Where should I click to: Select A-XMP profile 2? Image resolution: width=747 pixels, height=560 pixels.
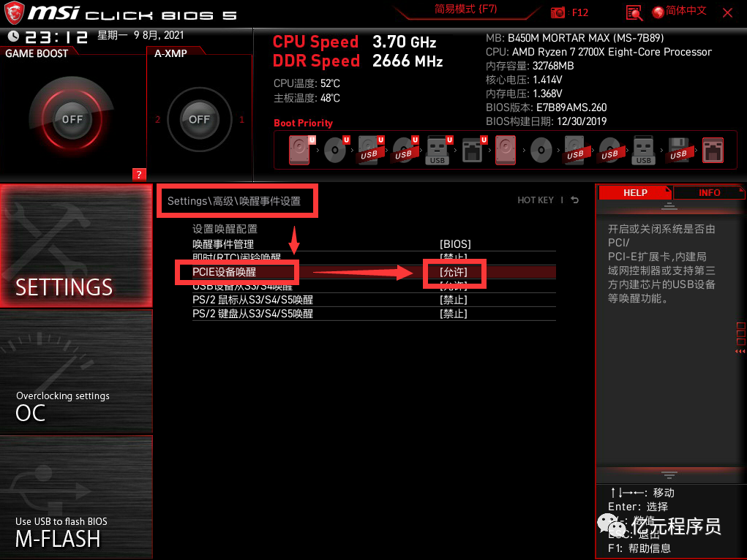[x=158, y=119]
